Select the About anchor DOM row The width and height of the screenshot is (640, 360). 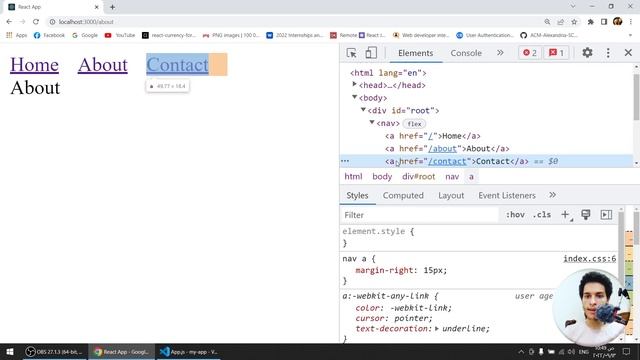[x=447, y=149]
